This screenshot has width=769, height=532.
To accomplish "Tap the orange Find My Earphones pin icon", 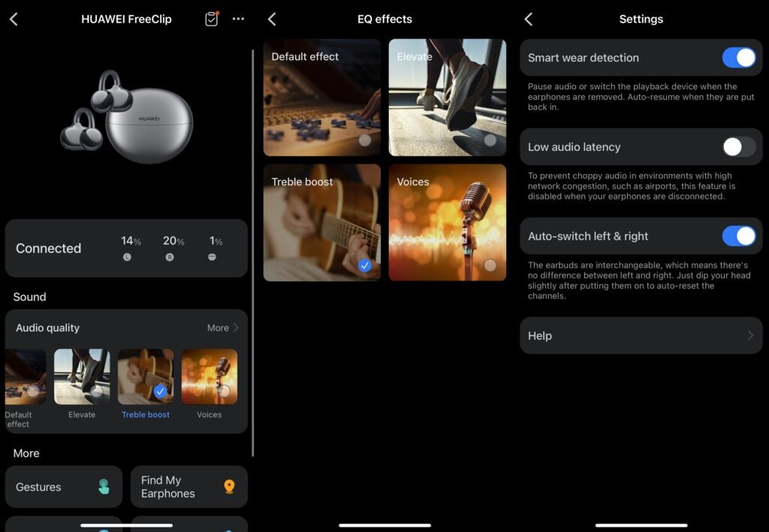I will [x=229, y=486].
